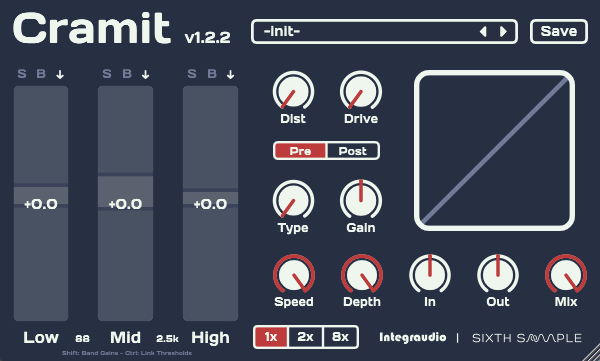
Task: Solo the Mid band with S
Action: pos(107,74)
